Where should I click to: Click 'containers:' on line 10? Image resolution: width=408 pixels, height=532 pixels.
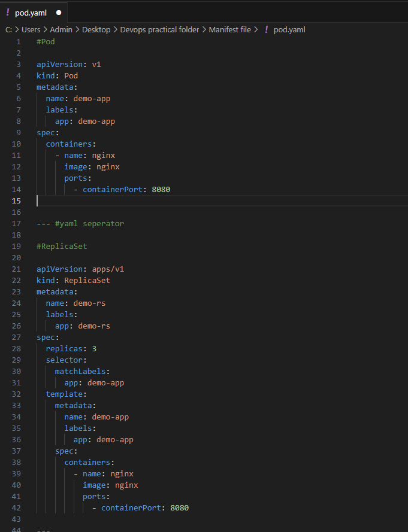71,144
